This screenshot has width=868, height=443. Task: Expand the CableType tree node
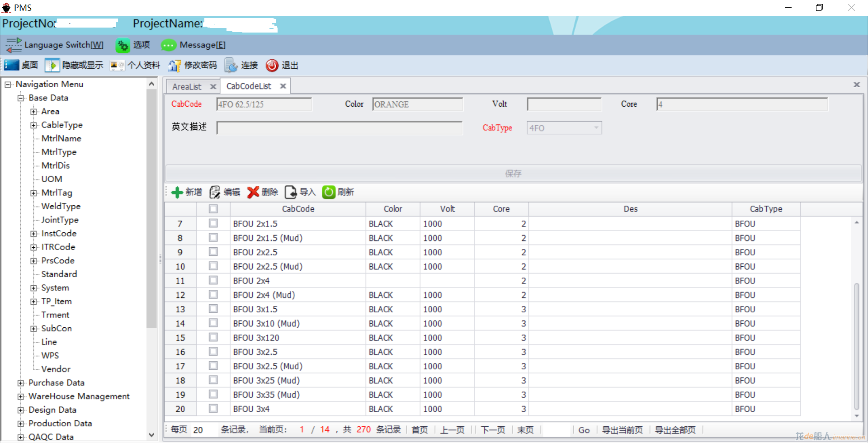coord(33,125)
